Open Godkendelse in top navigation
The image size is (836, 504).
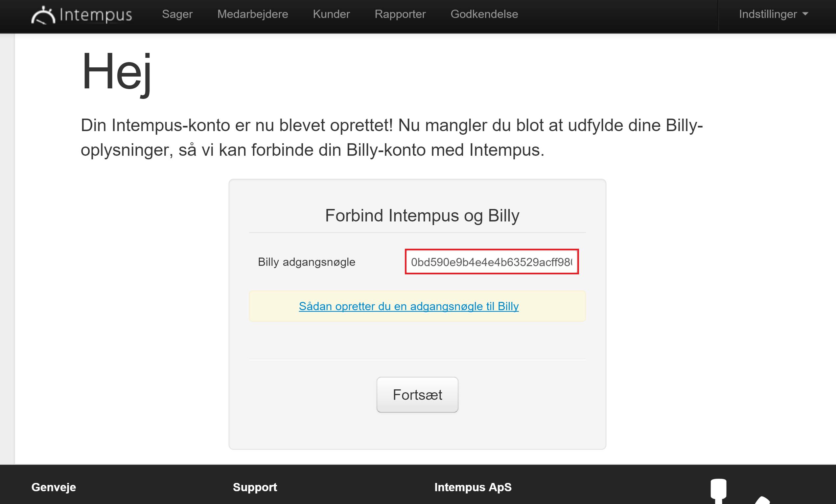(x=484, y=14)
